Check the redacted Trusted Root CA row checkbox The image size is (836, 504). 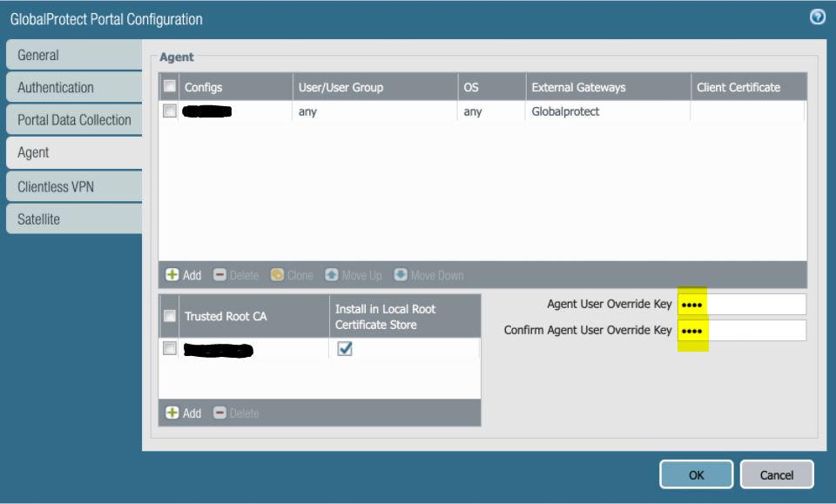pyautogui.click(x=170, y=348)
